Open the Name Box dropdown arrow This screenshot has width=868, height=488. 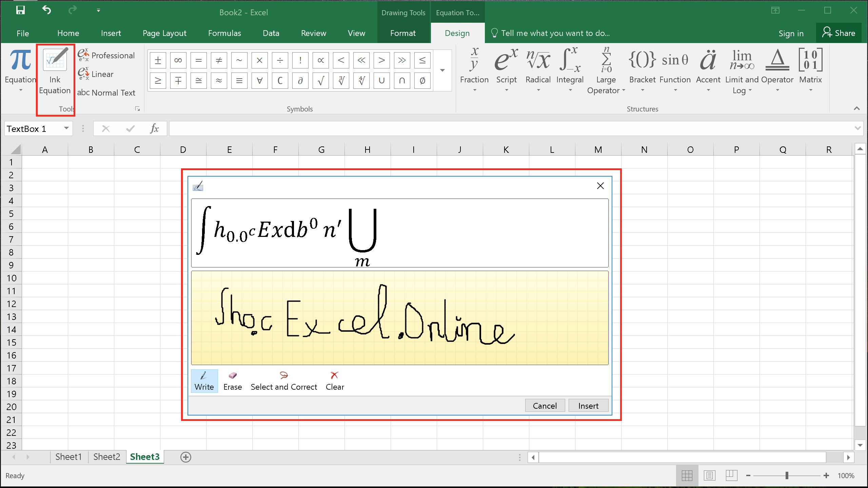pos(66,128)
